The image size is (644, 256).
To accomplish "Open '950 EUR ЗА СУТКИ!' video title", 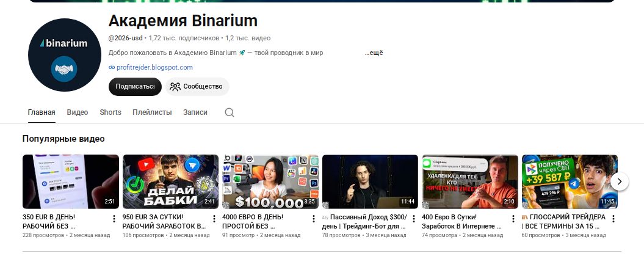I will tap(164, 222).
